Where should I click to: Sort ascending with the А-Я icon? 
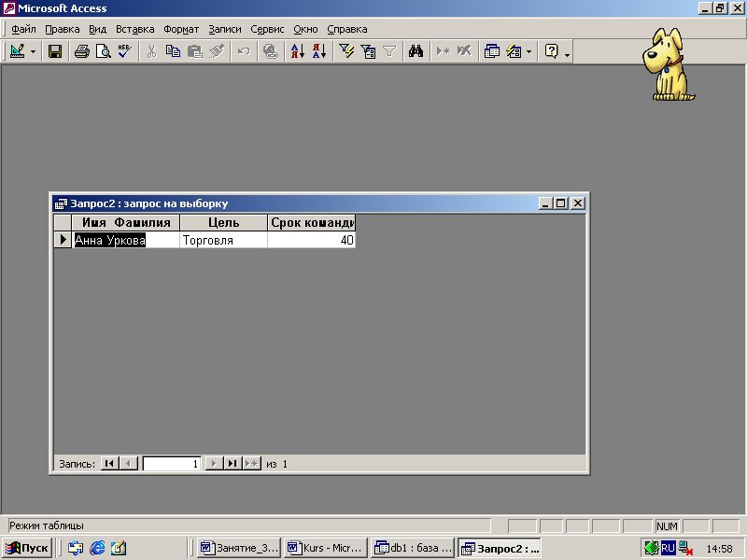click(x=298, y=51)
